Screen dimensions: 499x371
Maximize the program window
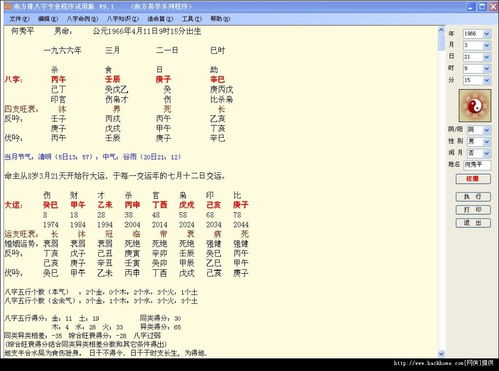482,7
